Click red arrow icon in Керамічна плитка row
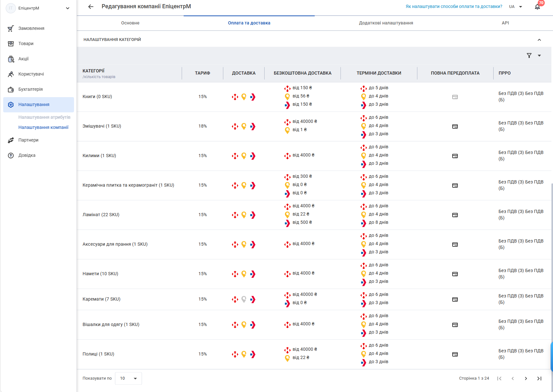This screenshot has height=392, width=553. click(253, 185)
